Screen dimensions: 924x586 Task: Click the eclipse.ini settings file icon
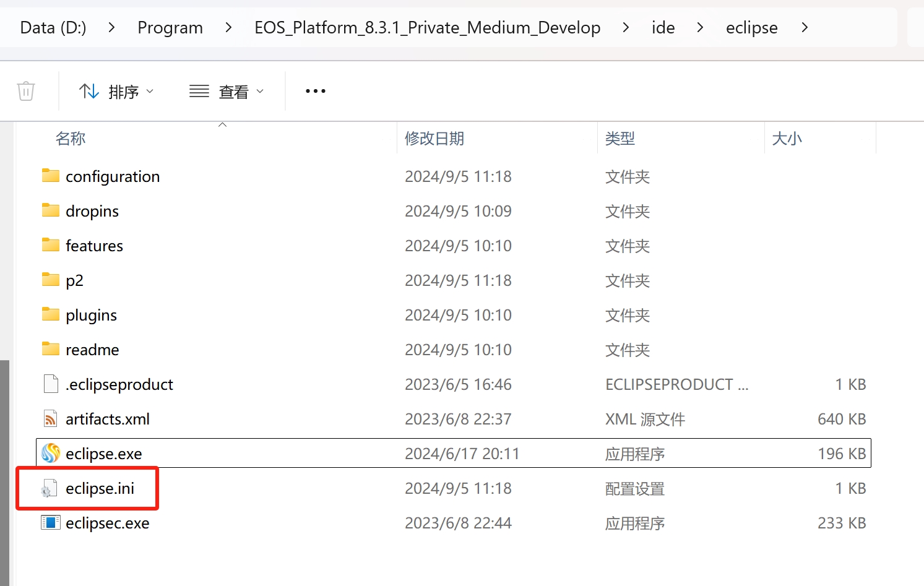[50, 489]
